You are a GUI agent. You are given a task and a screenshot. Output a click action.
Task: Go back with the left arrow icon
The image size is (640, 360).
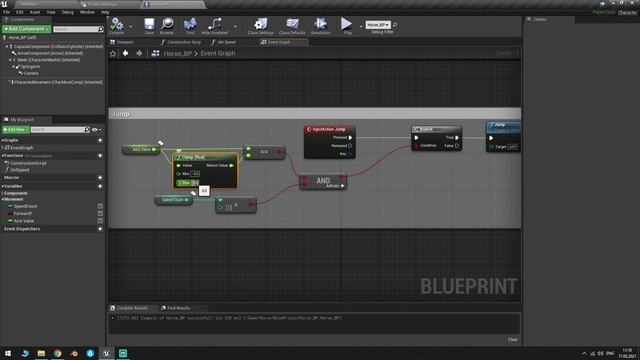pyautogui.click(x=126, y=53)
